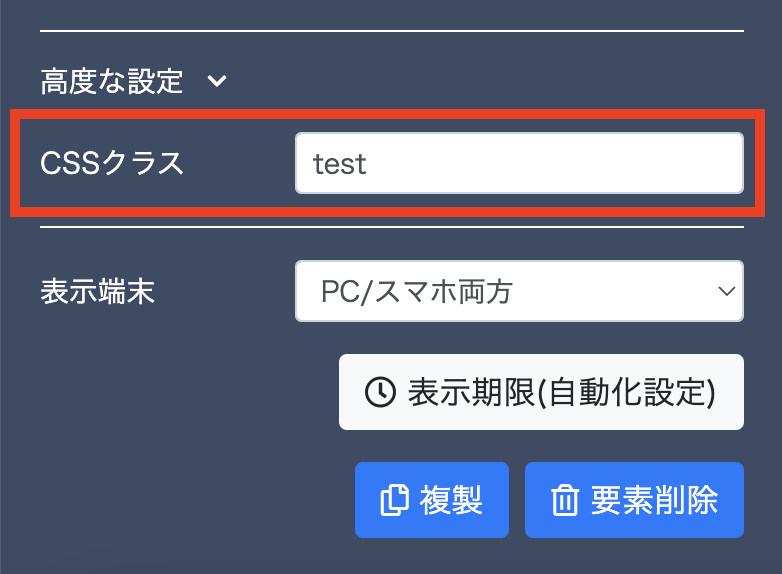
Task: Focus the CSSクラス input field
Action: click(519, 163)
